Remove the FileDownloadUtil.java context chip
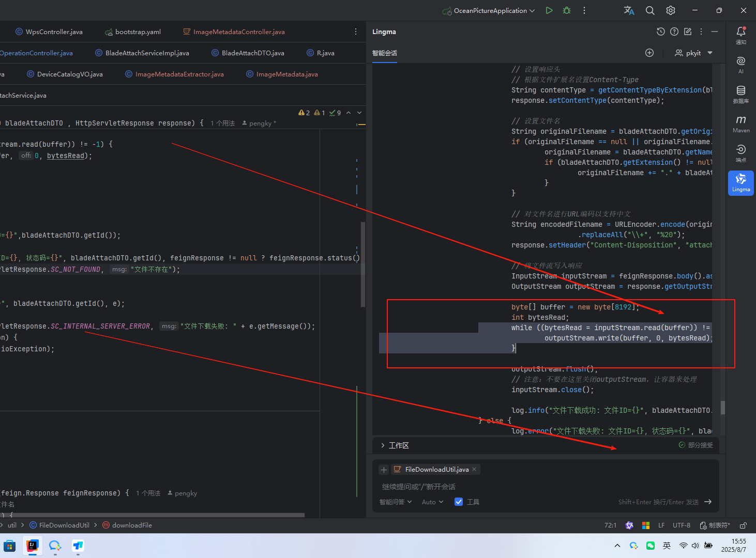The height and width of the screenshot is (558, 756). [x=474, y=469]
